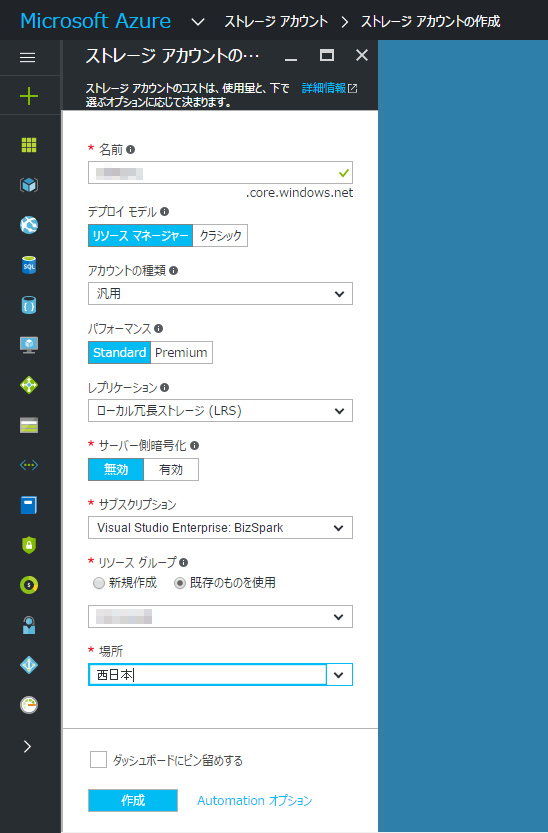Open 詳細情報 link
This screenshot has width=548, height=833.
[329, 88]
